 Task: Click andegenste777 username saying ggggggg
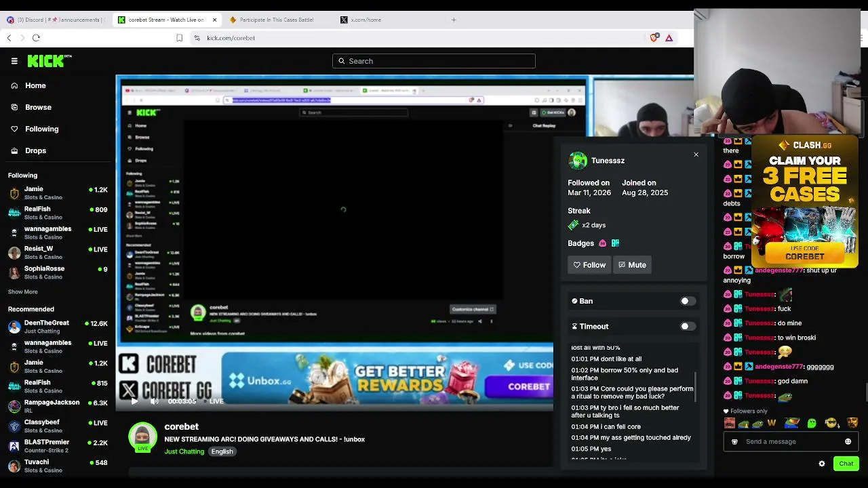coord(778,367)
